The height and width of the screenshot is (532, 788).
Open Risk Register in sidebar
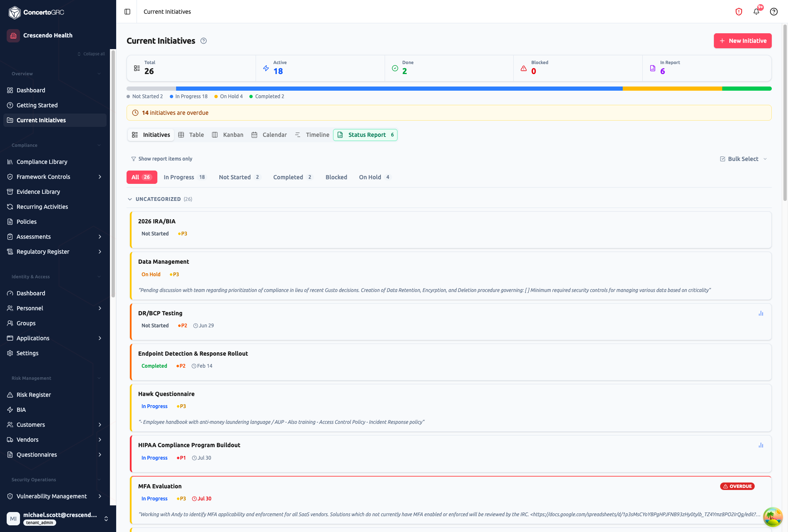coord(55,395)
